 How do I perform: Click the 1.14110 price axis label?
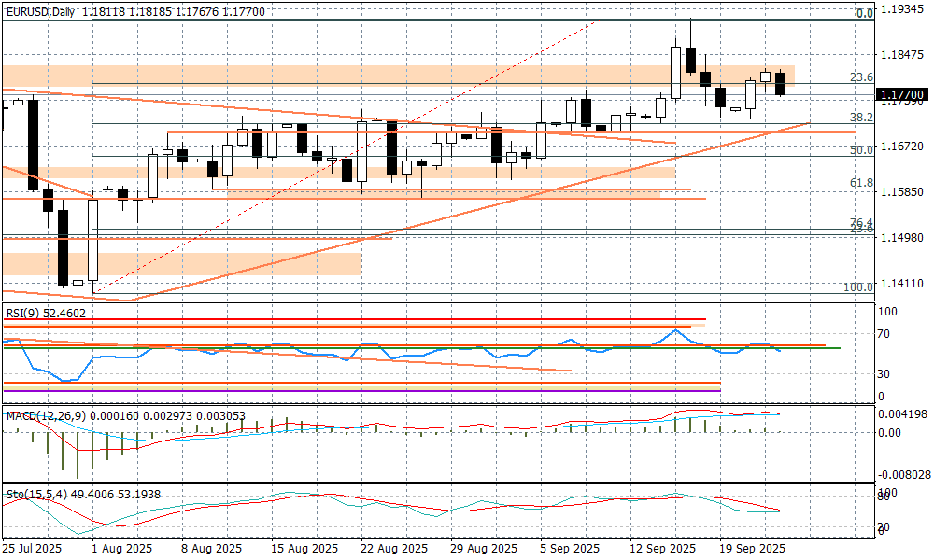point(903,284)
